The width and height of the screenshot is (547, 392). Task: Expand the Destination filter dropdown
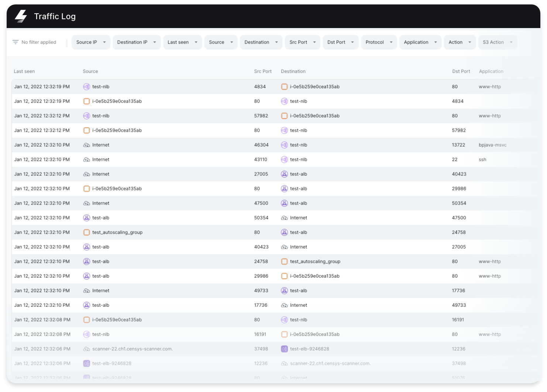(261, 42)
